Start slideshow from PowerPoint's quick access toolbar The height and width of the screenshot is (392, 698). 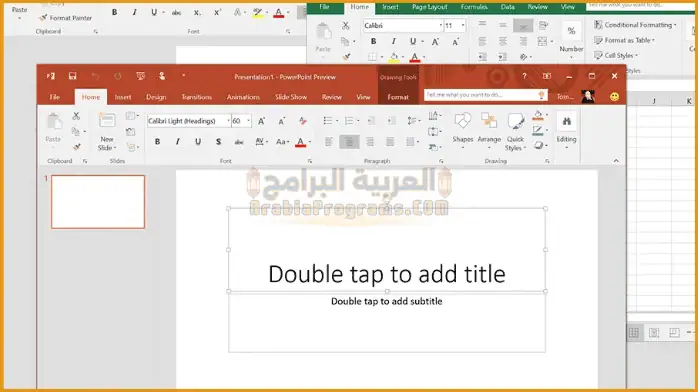tap(140, 76)
